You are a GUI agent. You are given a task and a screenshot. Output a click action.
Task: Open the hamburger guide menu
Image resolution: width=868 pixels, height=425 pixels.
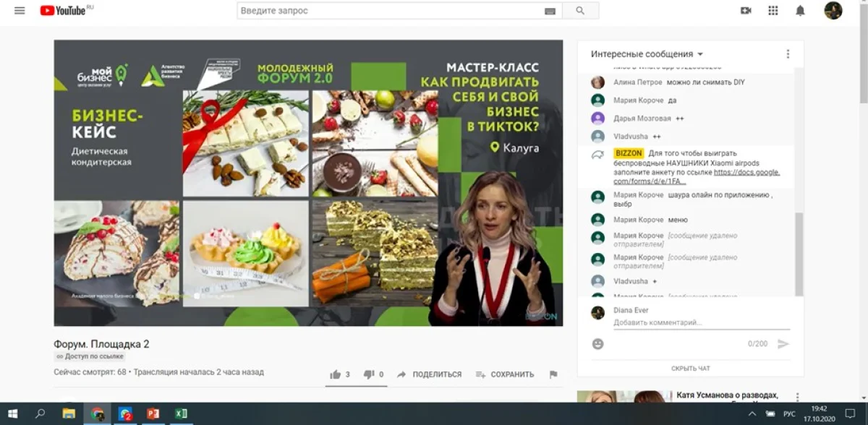pyautogui.click(x=20, y=11)
